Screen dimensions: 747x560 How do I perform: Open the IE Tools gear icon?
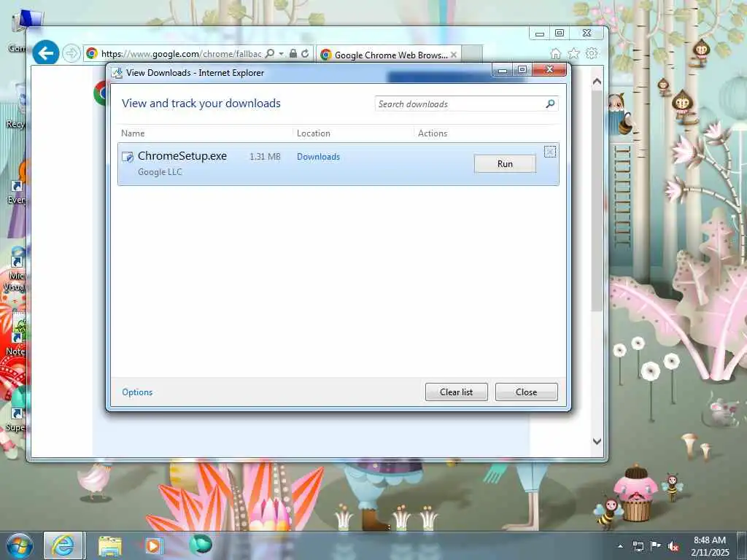click(x=592, y=53)
